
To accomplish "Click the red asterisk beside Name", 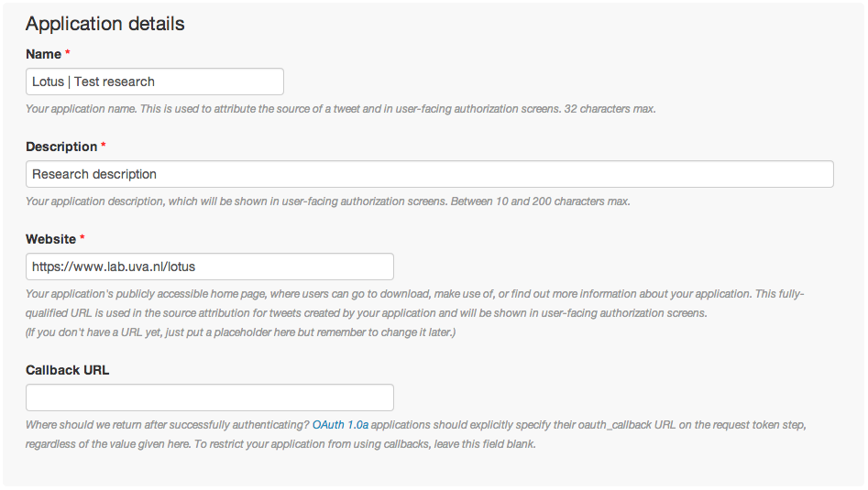I will click(68, 52).
